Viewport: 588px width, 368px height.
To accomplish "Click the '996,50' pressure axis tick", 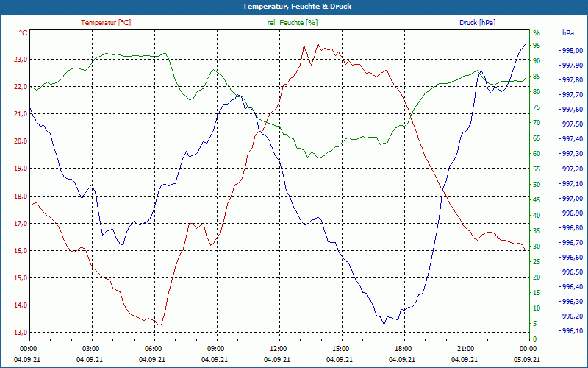I will coord(573,272).
